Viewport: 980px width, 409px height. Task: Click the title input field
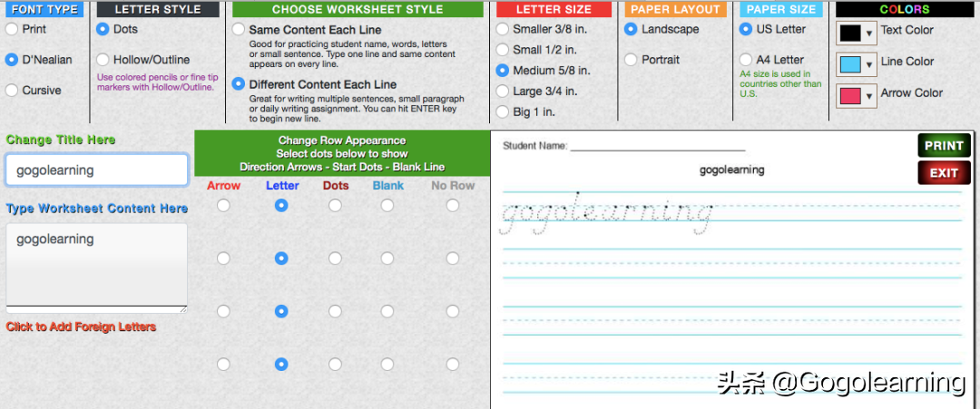pyautogui.click(x=96, y=170)
